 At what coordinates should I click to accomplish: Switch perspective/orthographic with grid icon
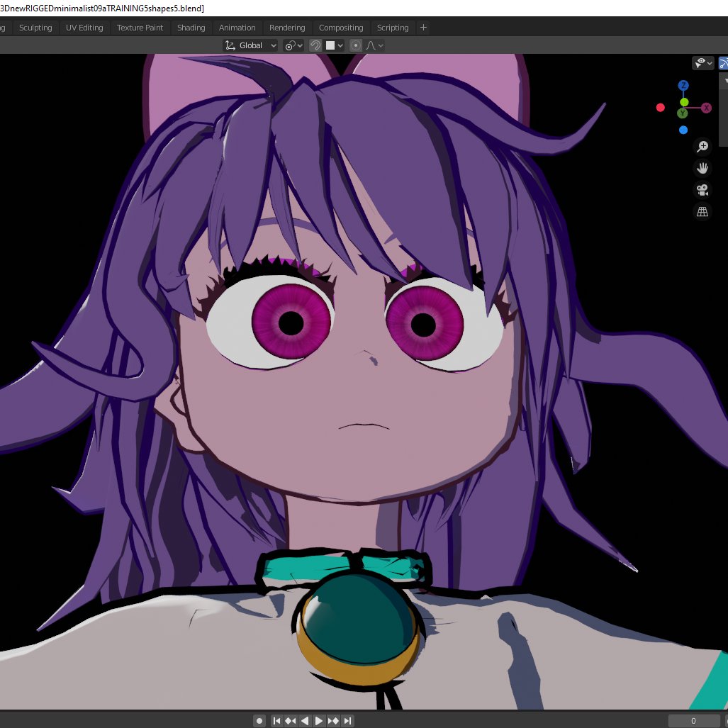point(702,212)
